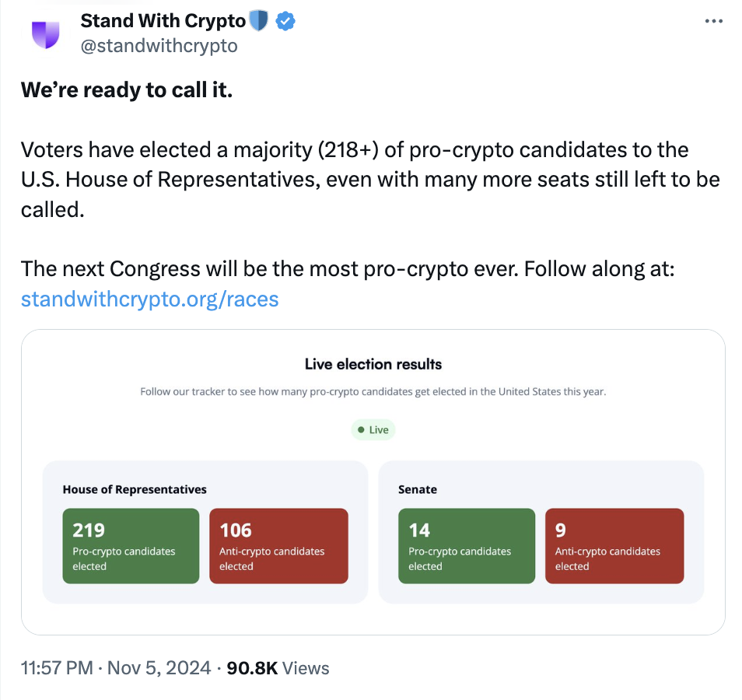Click the @standwithcrypto handle
Image resolution: width=742 pixels, height=700 pixels.
159,46
